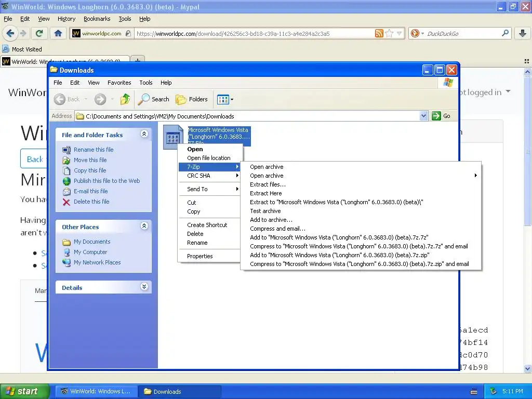Choose Delete in the context menu
532x399 pixels.
tap(209, 234)
